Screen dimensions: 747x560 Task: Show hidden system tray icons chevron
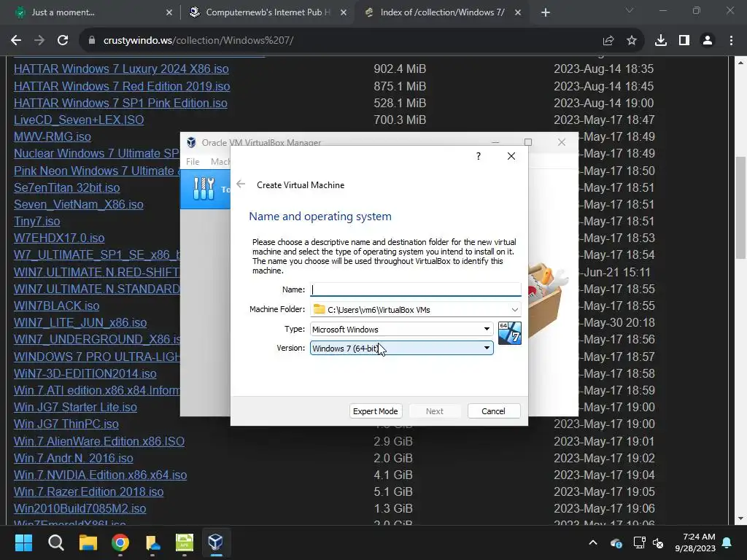point(592,542)
